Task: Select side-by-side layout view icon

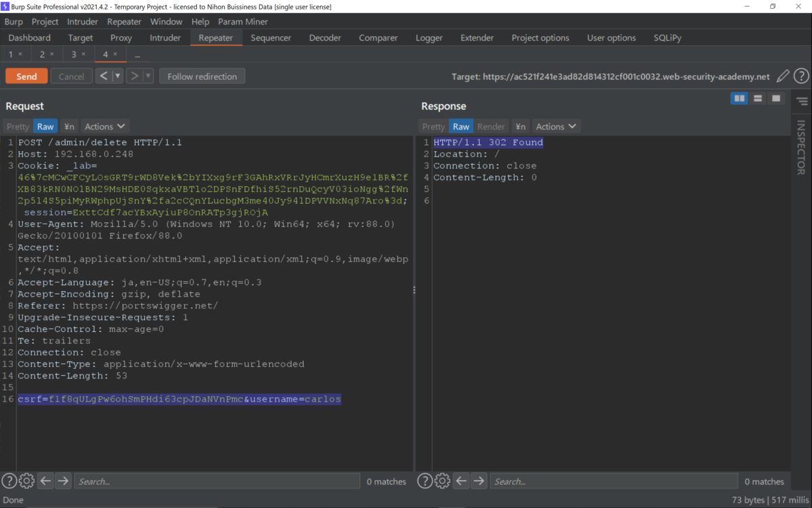Action: click(x=740, y=99)
